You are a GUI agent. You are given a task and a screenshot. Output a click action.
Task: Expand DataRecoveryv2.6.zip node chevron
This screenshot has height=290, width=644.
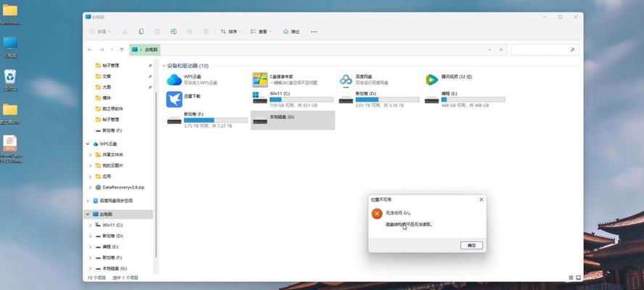click(91, 187)
